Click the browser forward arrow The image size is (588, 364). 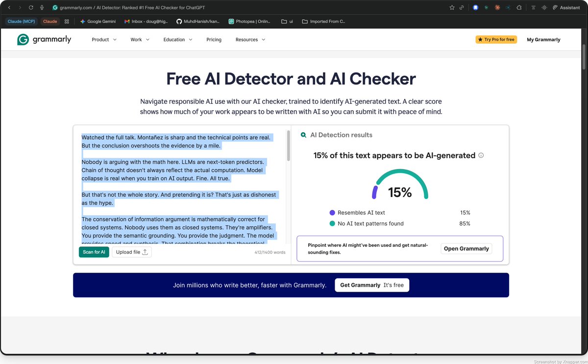point(20,7)
